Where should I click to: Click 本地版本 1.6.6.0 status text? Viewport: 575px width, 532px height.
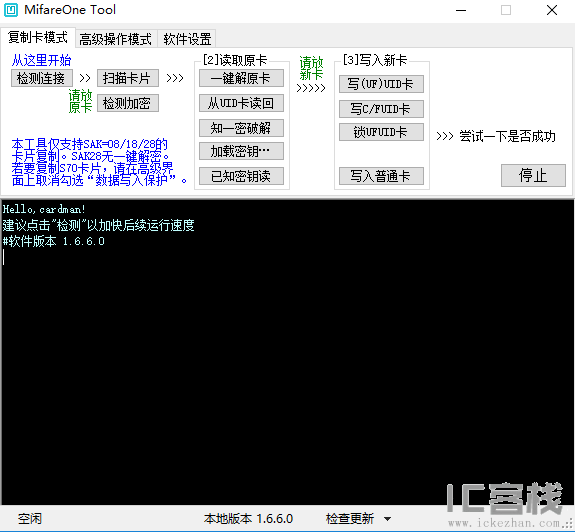(x=248, y=518)
